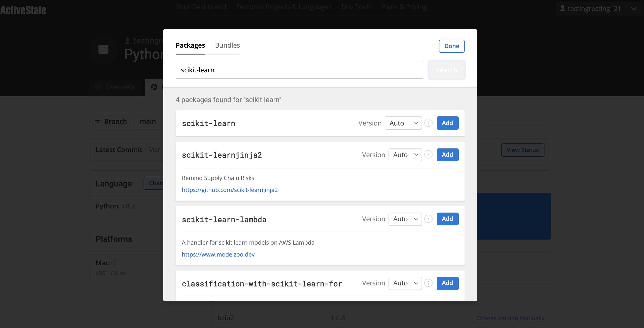Image resolution: width=644 pixels, height=328 pixels.
Task: Open the Version dropdown for classification-with-scikit-learn-for
Action: click(x=405, y=283)
